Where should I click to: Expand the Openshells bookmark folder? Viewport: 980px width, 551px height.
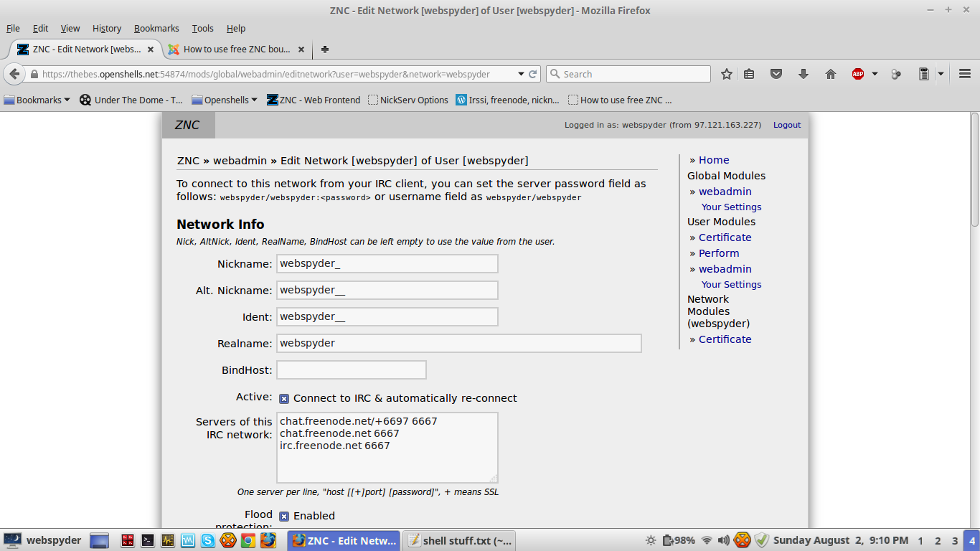tap(225, 100)
